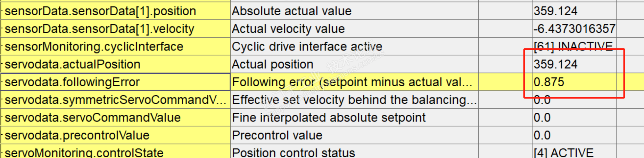Select the servodata.followingError name cell
The height and width of the screenshot is (158, 644).
click(x=72, y=82)
